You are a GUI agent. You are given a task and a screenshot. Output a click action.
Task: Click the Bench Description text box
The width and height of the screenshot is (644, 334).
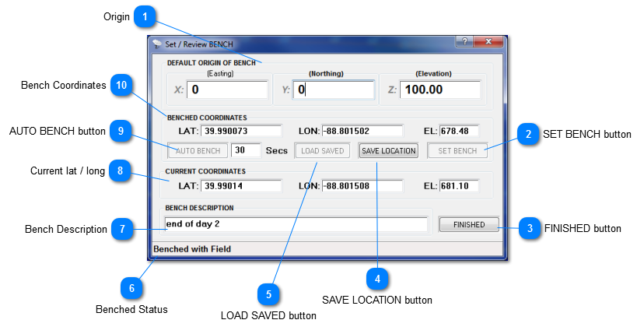(x=296, y=224)
